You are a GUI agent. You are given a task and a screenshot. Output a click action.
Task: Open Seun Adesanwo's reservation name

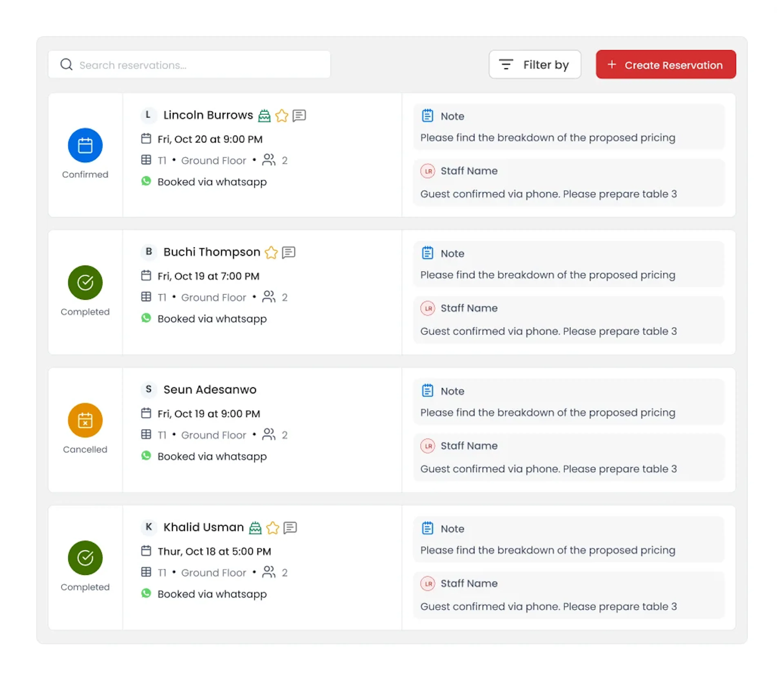(x=210, y=390)
